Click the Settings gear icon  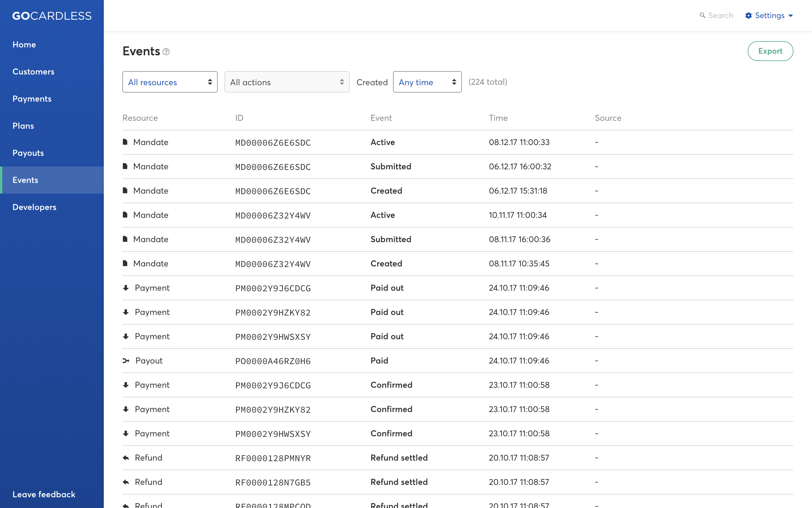[748, 16]
